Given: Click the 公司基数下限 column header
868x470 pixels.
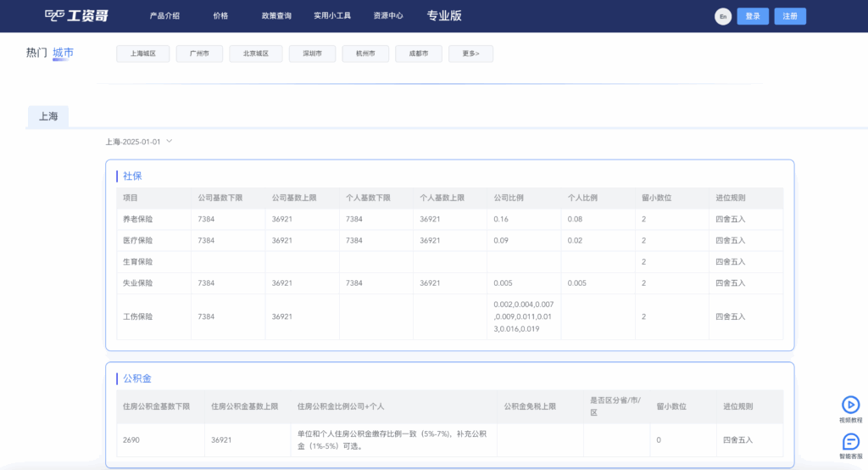Looking at the screenshot, I should 220,198.
